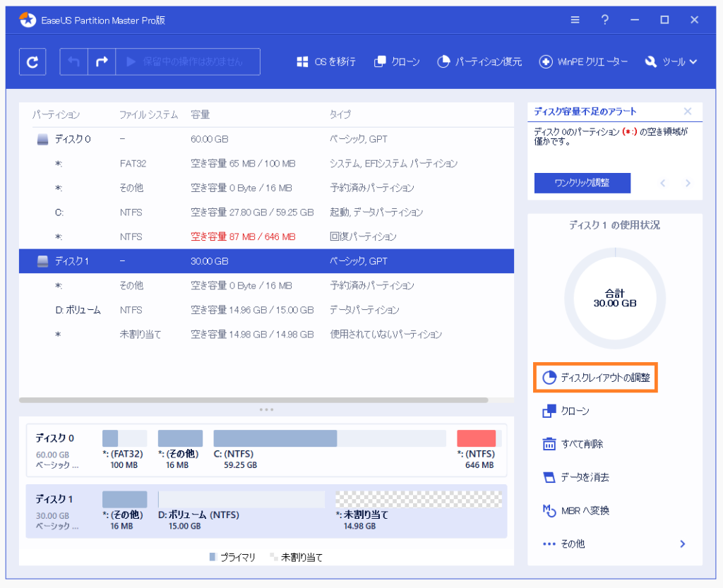Select the red 回復パーティション row
The image size is (723, 588).
click(x=266, y=237)
